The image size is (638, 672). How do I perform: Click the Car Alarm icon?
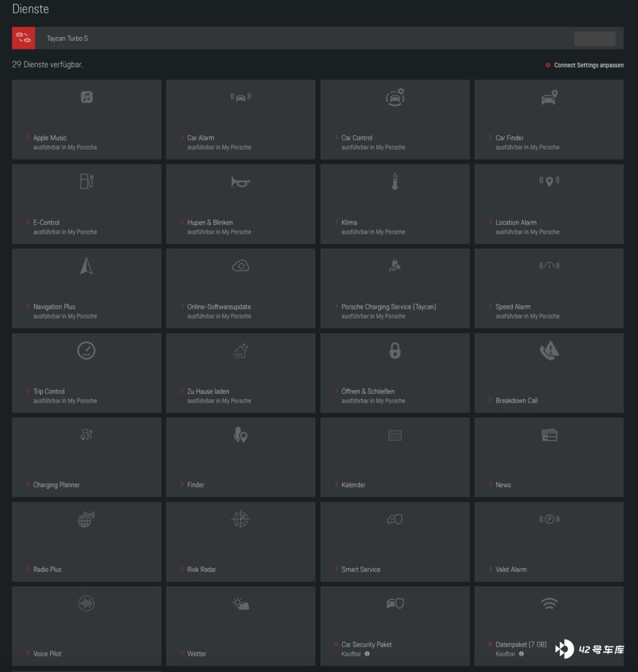pos(241,98)
